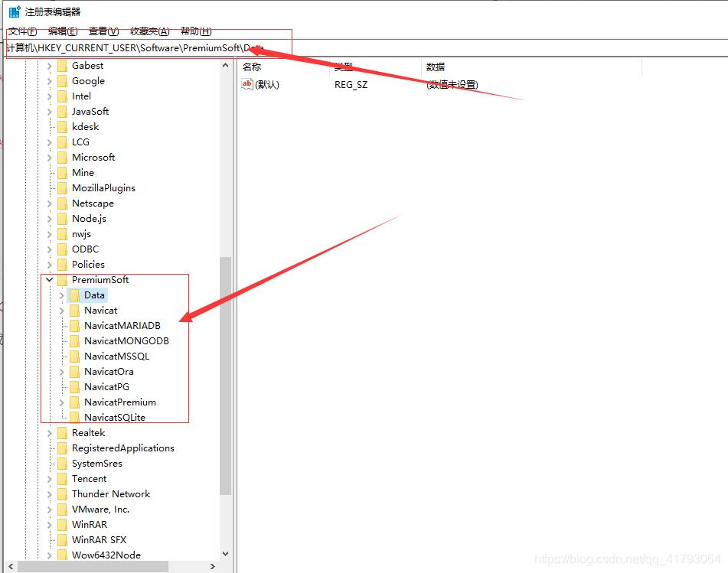728x573 pixels.
Task: Select the NavicatSQLite key
Action: 114,418
